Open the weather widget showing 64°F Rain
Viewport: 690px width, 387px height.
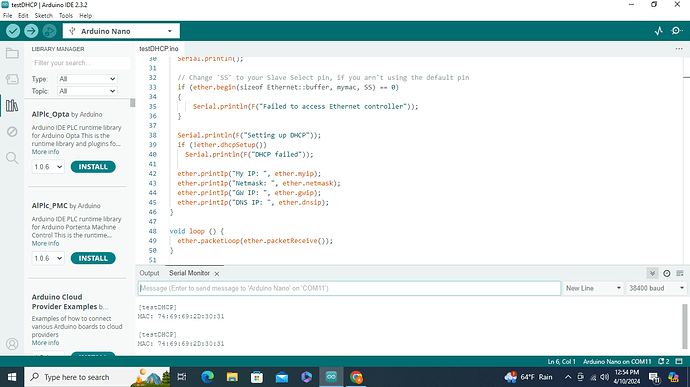click(x=529, y=377)
